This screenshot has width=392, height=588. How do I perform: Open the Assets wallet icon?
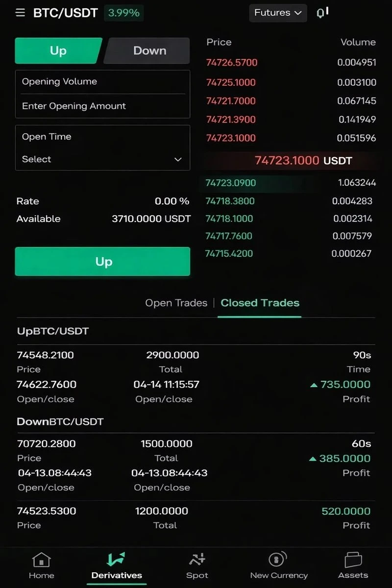click(353, 560)
